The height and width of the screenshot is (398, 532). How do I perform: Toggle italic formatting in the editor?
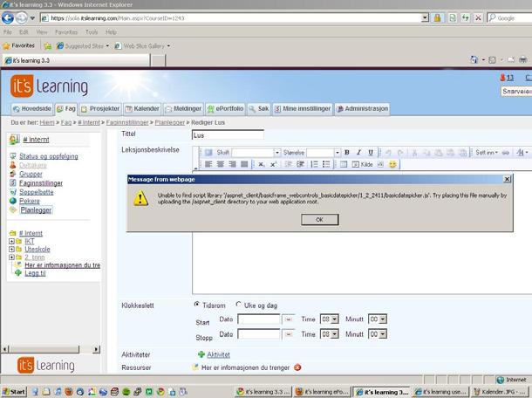click(x=358, y=153)
